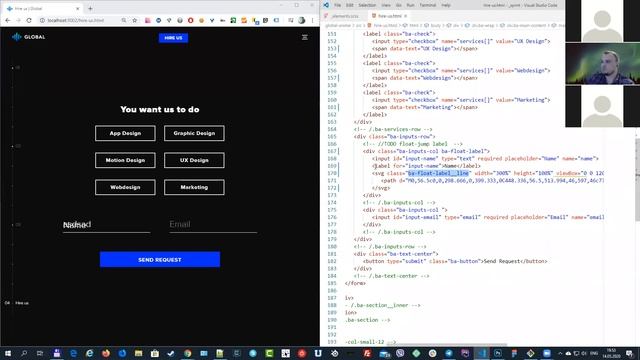Click the selected ba-float-label__line text
The image size is (640, 360).
coord(438,173)
